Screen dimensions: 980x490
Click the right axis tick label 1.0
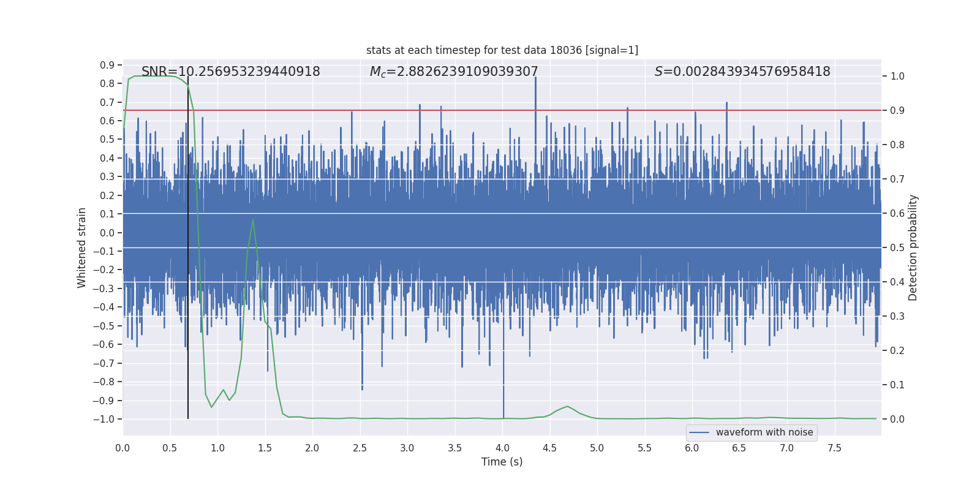tap(897, 76)
